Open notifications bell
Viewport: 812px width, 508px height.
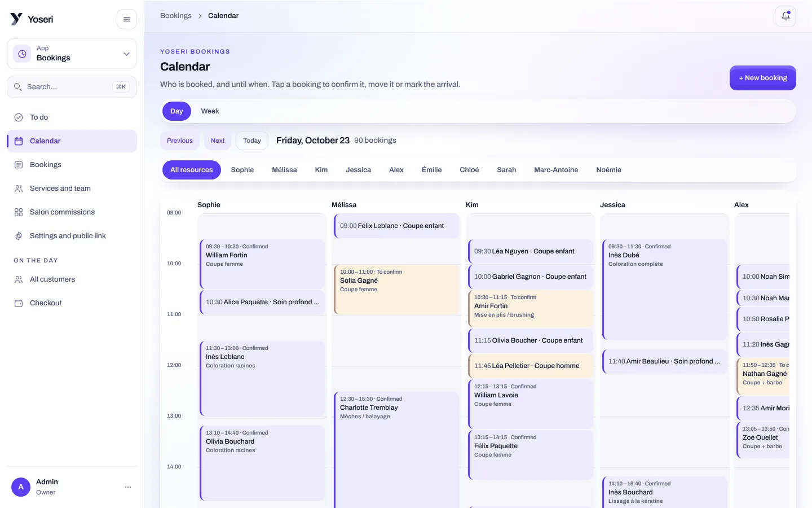tap(785, 16)
